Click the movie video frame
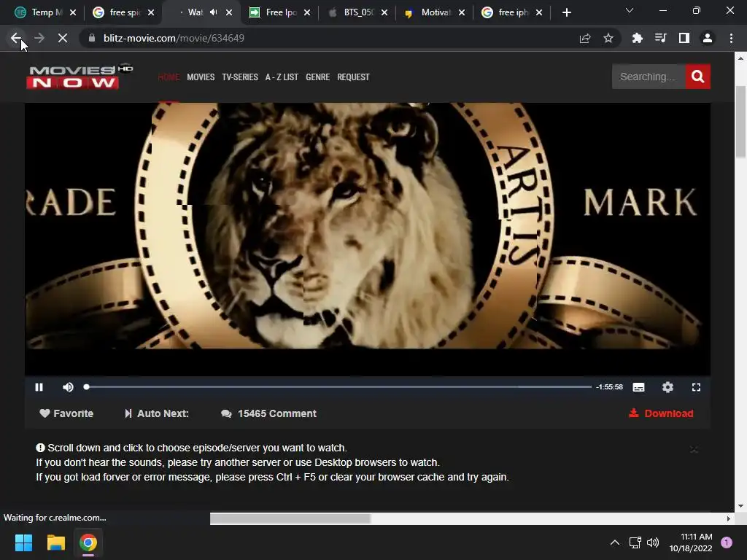 coord(368,239)
